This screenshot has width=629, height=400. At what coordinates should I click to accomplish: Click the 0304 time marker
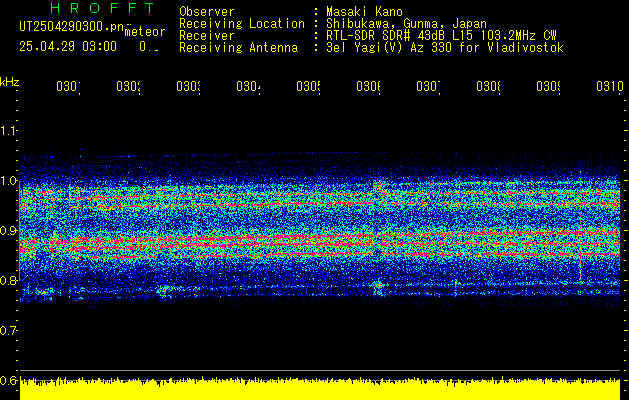(248, 86)
